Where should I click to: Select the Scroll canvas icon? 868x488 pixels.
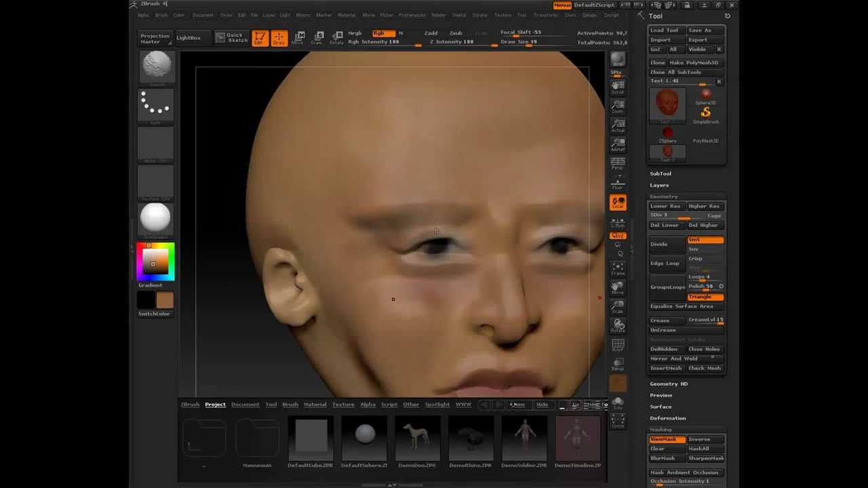(618, 87)
